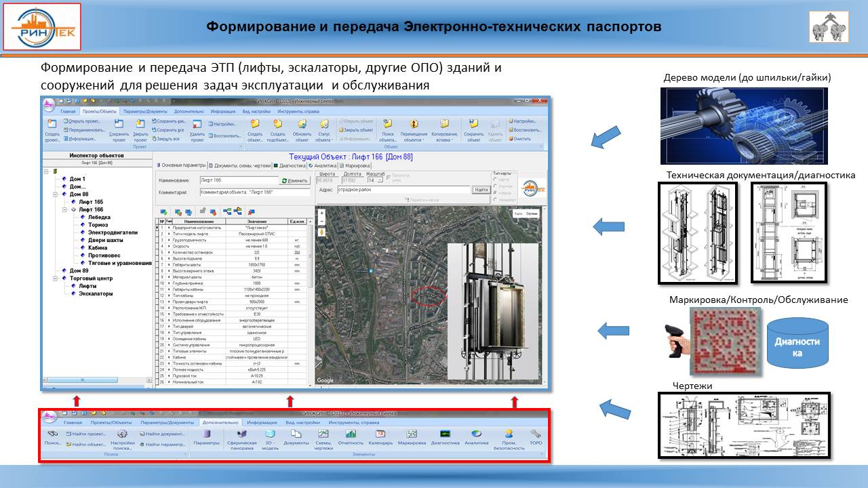Open the Масштаб dropdown
The image size is (868, 488).
coord(380,180)
